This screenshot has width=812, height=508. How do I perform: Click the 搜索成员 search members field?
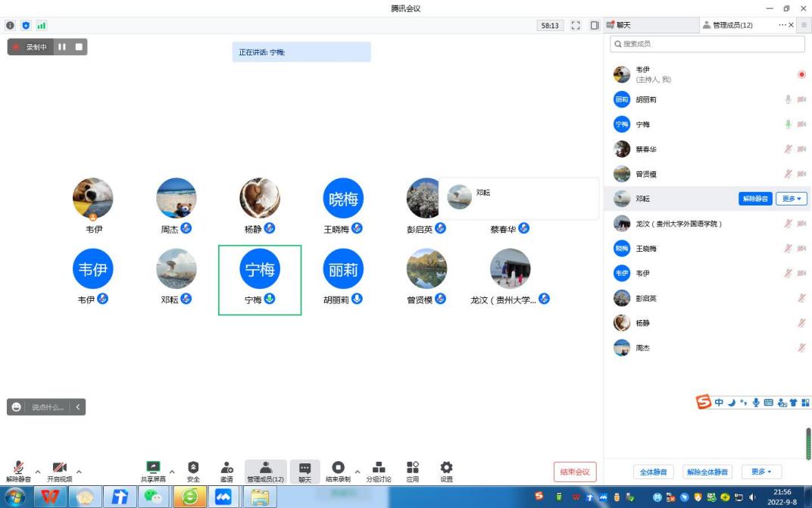pyautogui.click(x=708, y=44)
